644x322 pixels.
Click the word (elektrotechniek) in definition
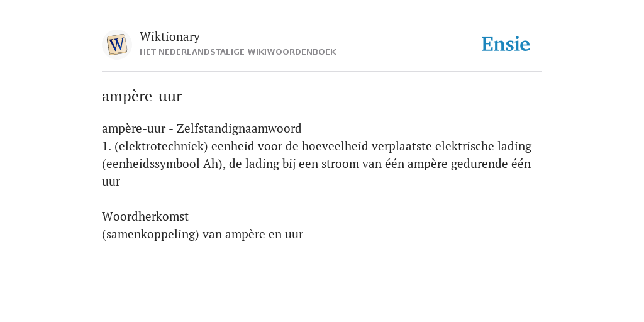(x=162, y=146)
